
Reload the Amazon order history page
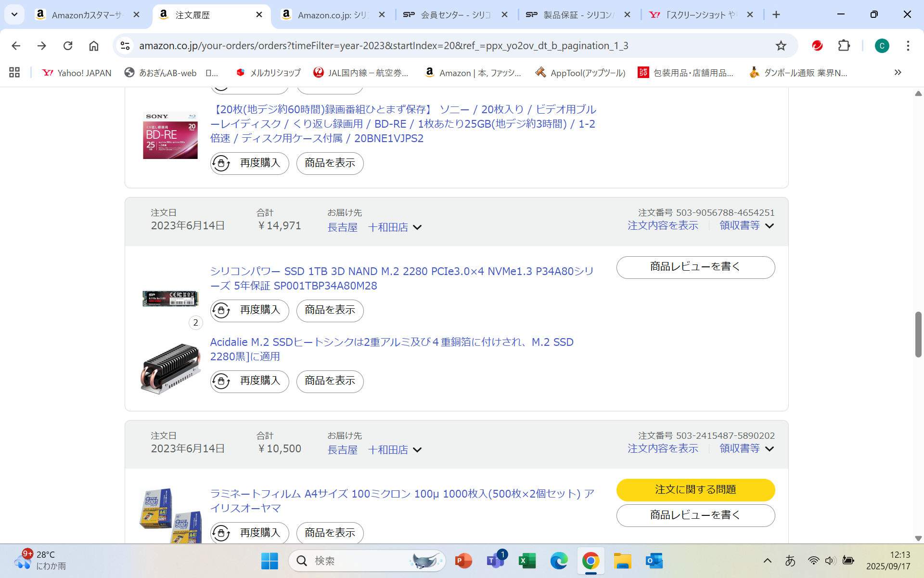click(68, 46)
